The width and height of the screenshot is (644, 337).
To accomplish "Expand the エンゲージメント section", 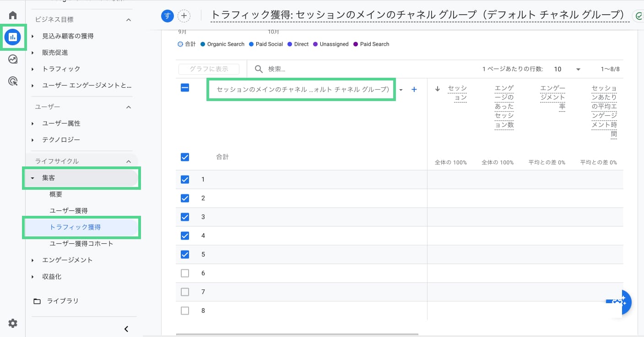I will point(67,260).
